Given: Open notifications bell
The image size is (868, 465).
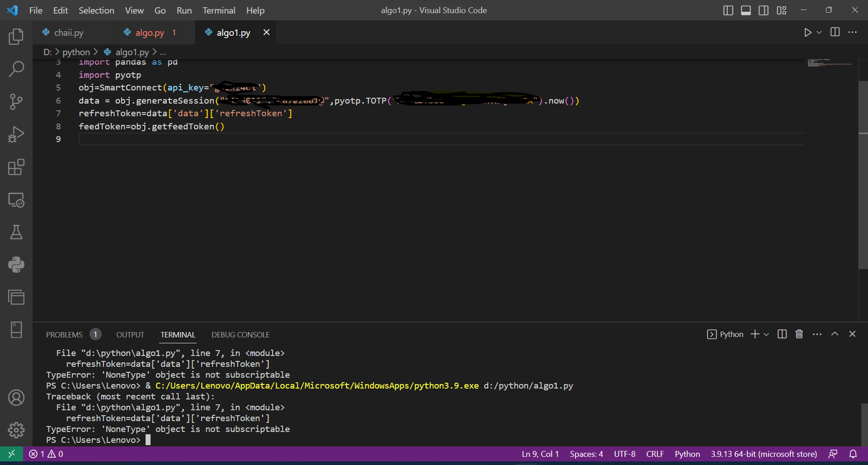Looking at the screenshot, I should pyautogui.click(x=853, y=454).
